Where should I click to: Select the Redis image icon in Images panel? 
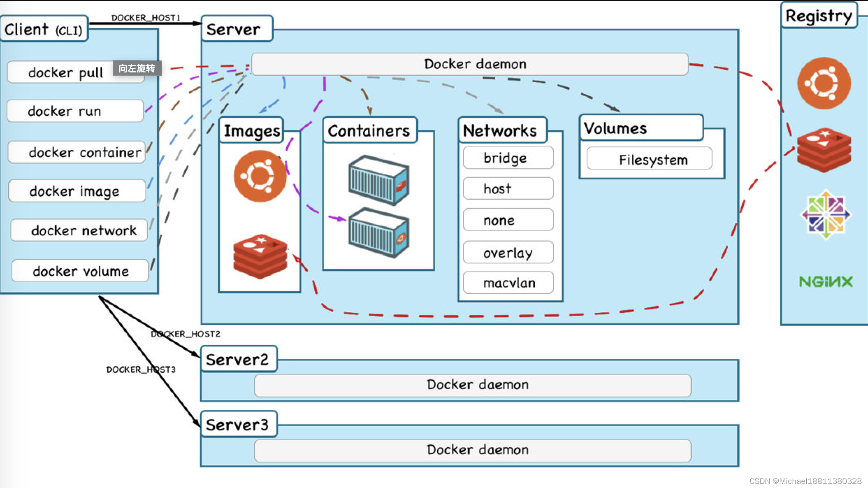260,256
